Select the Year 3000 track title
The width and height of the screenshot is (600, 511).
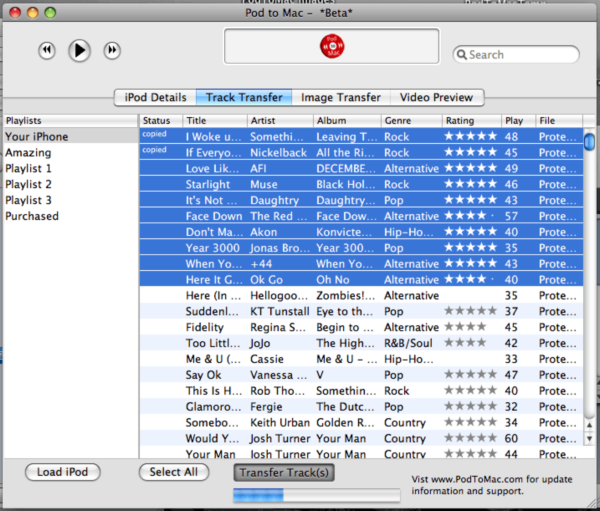(x=212, y=248)
